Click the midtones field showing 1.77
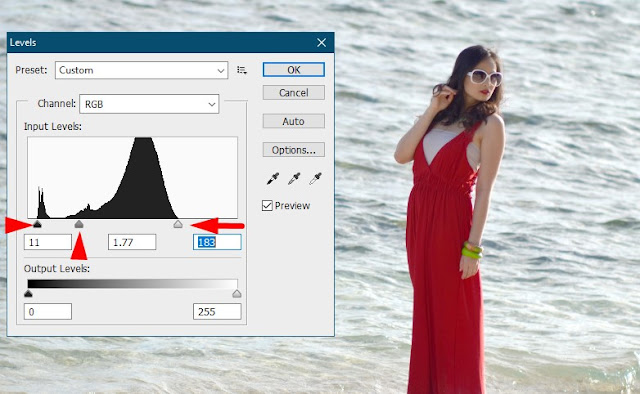 click(132, 242)
